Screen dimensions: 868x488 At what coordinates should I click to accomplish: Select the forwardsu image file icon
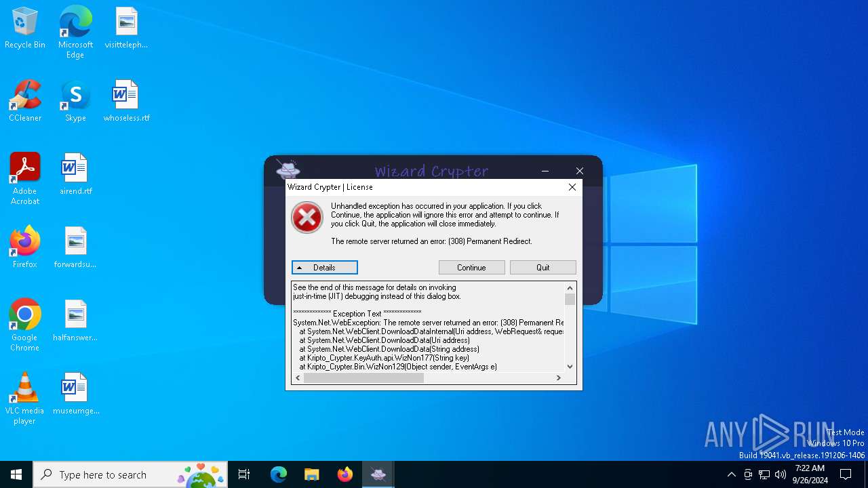[75, 248]
